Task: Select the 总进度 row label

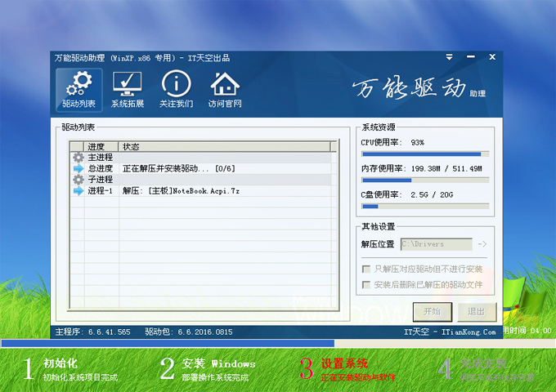Action: coord(101,168)
